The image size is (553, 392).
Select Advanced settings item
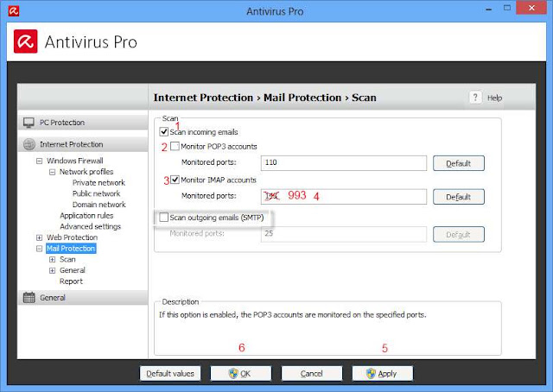click(x=90, y=226)
